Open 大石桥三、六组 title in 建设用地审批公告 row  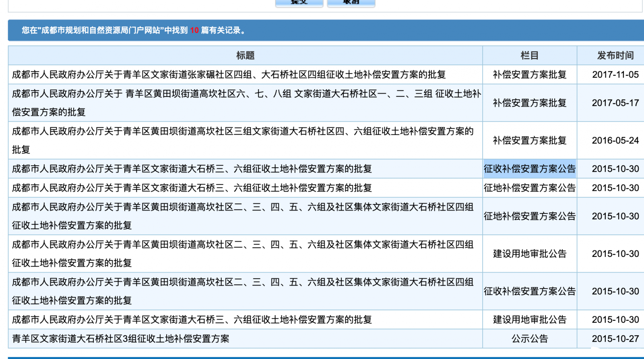coord(192,320)
